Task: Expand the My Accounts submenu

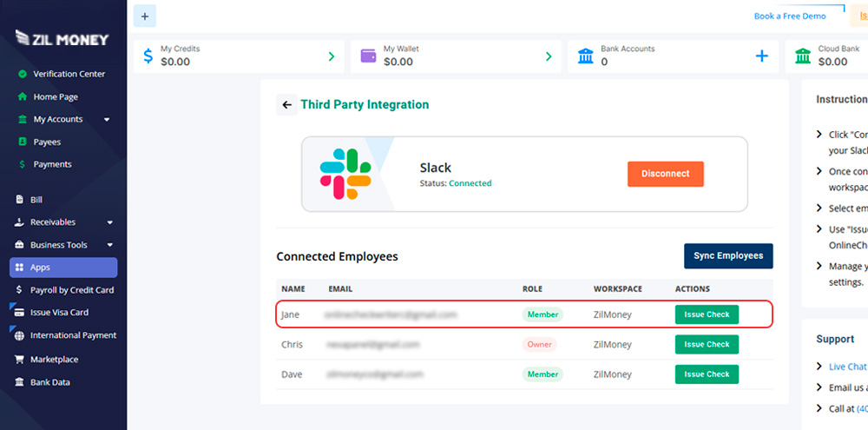Action: (107, 120)
